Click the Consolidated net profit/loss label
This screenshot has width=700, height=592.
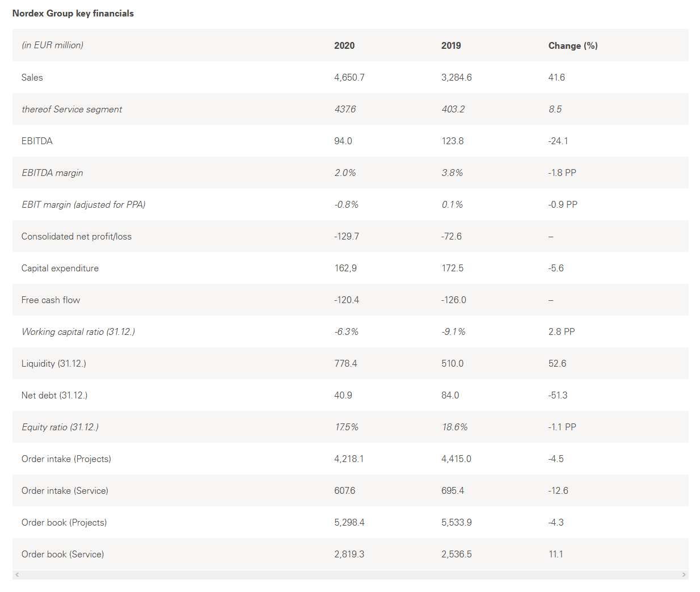(77, 237)
